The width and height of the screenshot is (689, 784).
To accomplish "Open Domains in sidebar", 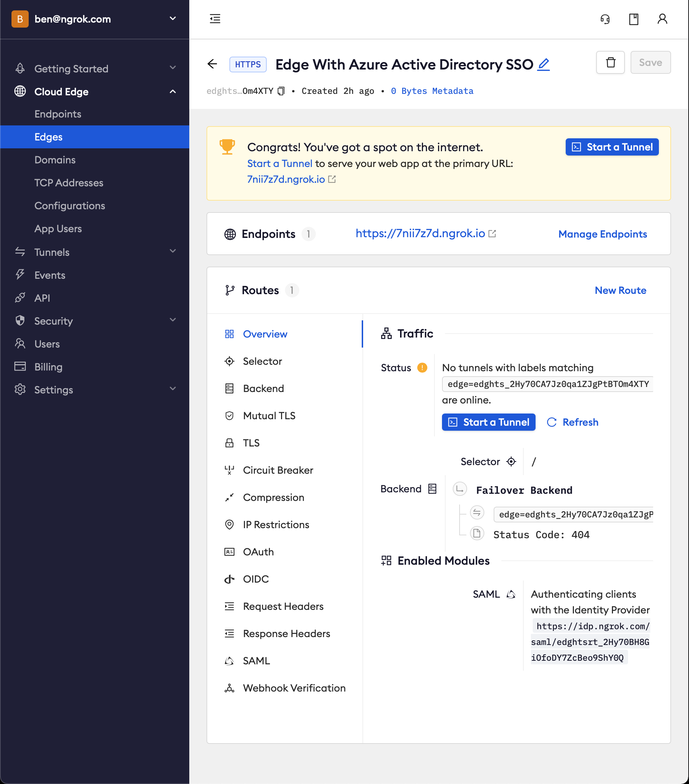I will tap(94, 160).
